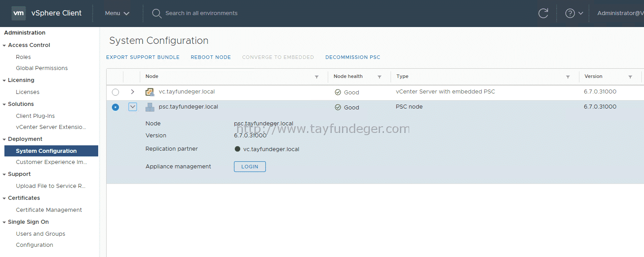The image size is (644, 257).
Task: Click version 6.7.0.31000 in the vc row
Action: 600,92
